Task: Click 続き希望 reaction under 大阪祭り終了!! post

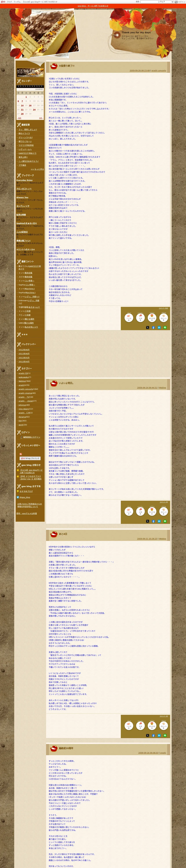Action: (152, 317)
